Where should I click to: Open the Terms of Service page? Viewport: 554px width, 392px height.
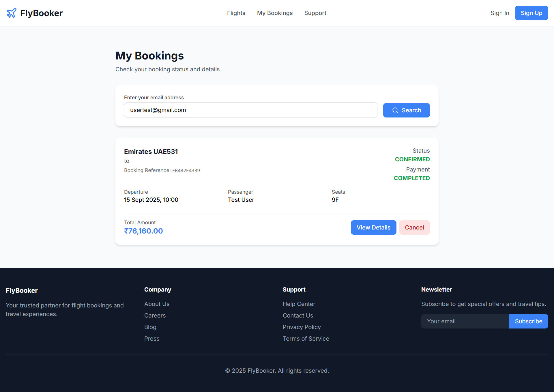pyautogui.click(x=306, y=339)
